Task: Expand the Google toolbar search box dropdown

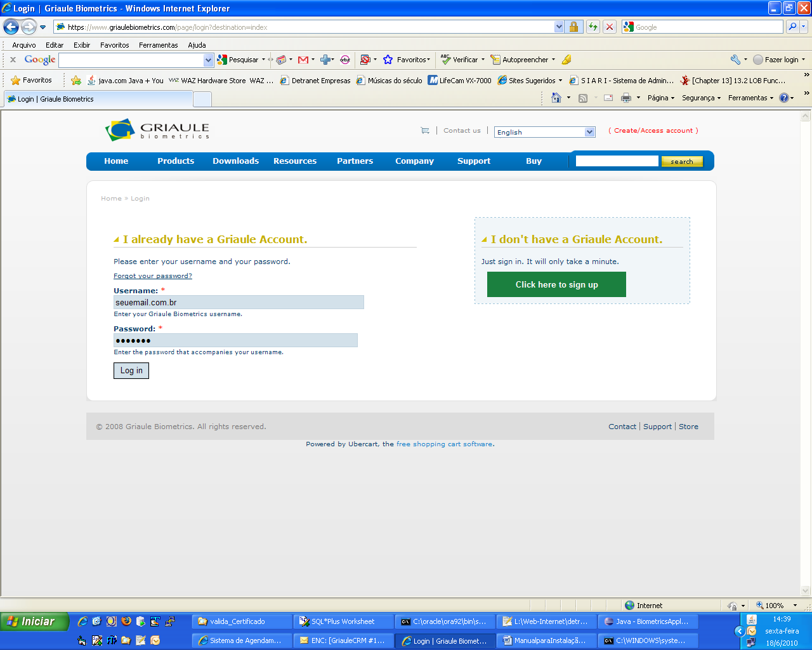Action: 208,60
